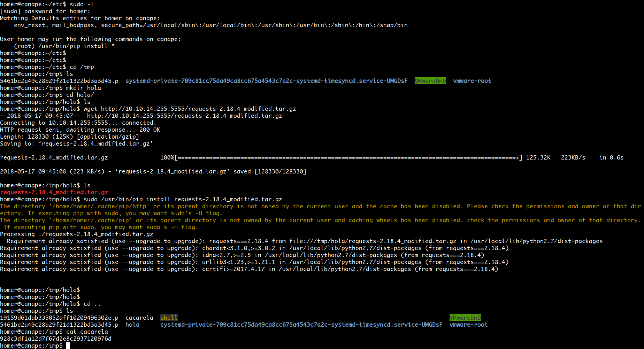Click the secure_path defaults entry line
644x349 pixels.
(x=211, y=25)
